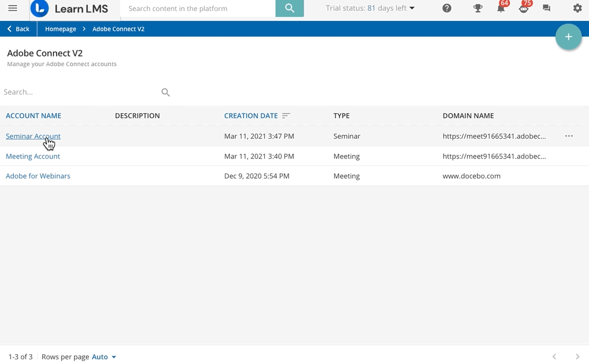
Task: Click Manage your Adobe Connect accounts subtitle
Action: pyautogui.click(x=62, y=64)
